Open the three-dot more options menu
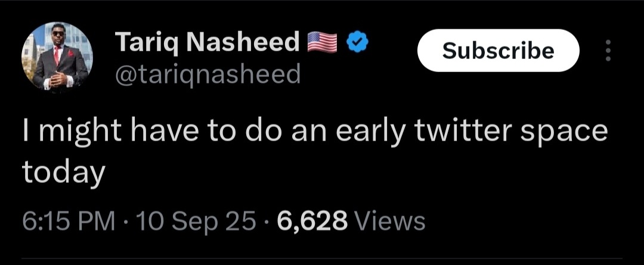The height and width of the screenshot is (265, 644). [608, 51]
